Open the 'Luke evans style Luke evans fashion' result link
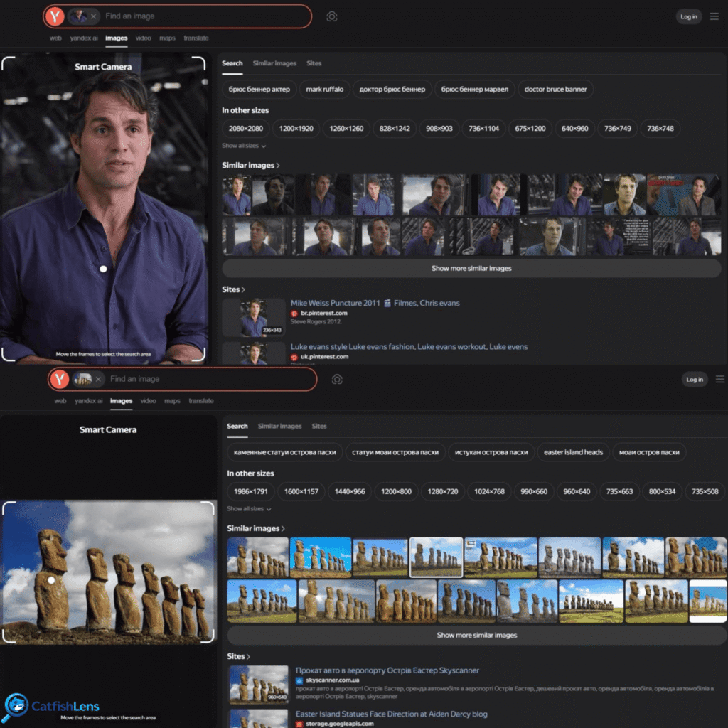728x728 pixels. coord(409,347)
